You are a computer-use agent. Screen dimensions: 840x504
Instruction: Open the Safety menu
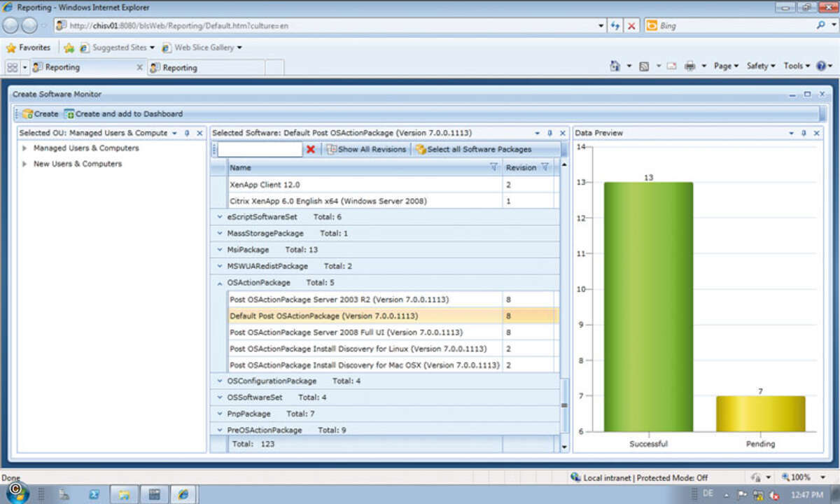coord(761,66)
